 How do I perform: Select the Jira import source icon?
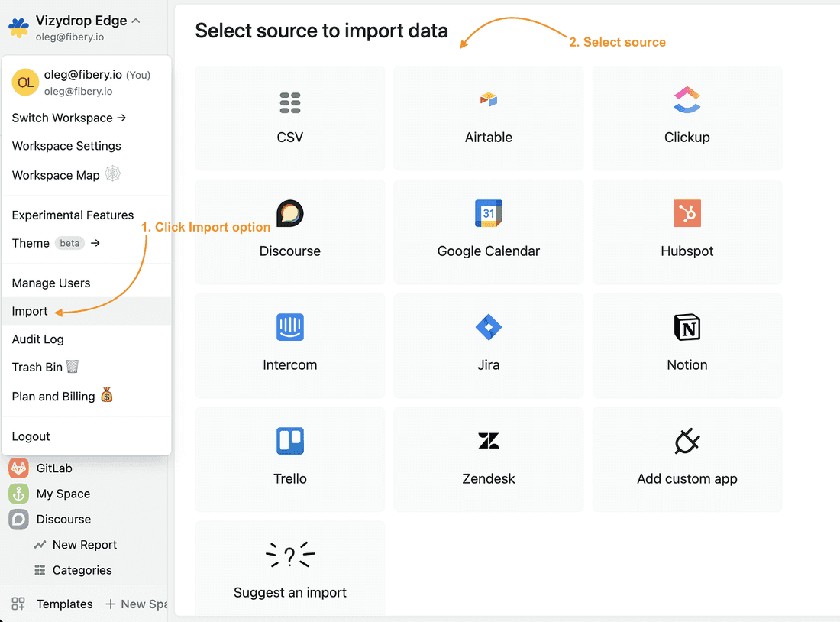(x=489, y=327)
